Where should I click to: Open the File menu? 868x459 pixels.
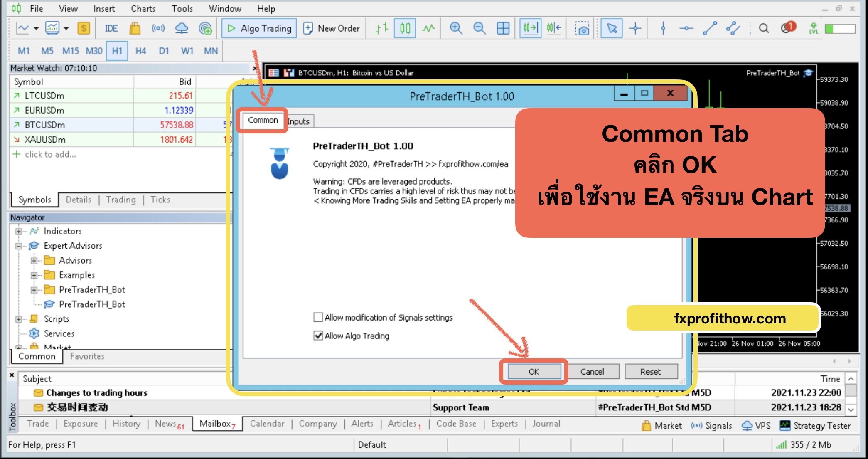tap(36, 8)
